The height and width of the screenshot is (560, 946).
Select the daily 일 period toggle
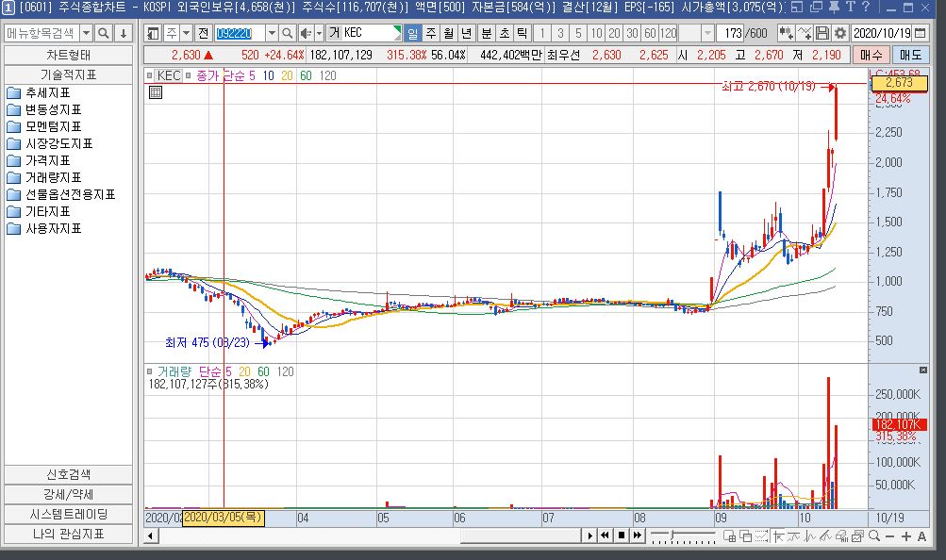(413, 33)
